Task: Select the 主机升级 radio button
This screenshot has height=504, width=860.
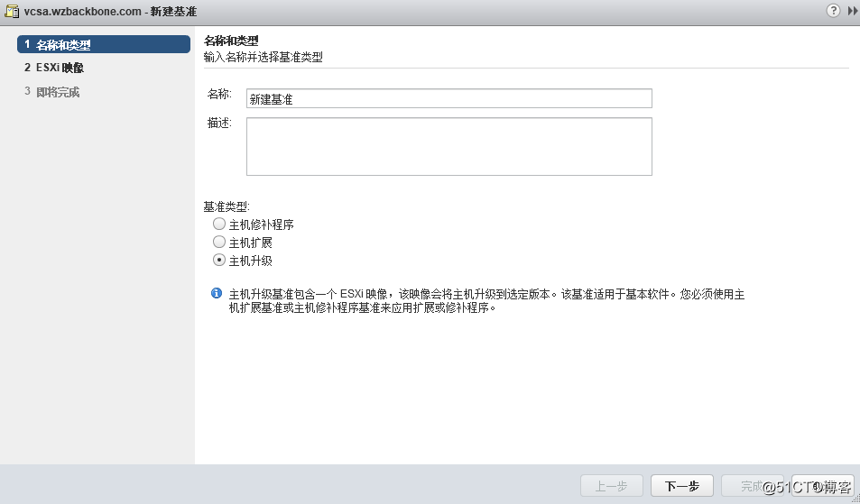Action: 219,260
